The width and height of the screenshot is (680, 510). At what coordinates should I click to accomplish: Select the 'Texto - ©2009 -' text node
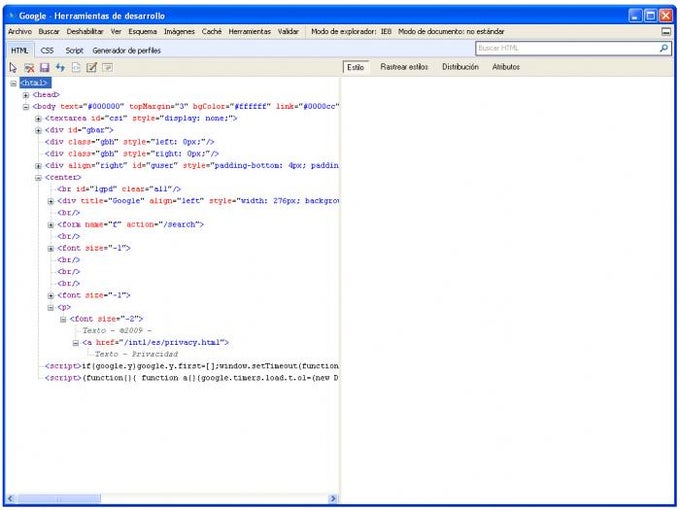[x=117, y=331]
